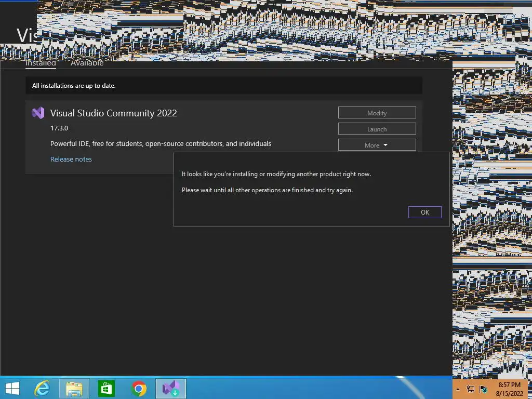
Task: Expand the More dropdown menu
Action: pos(377,145)
